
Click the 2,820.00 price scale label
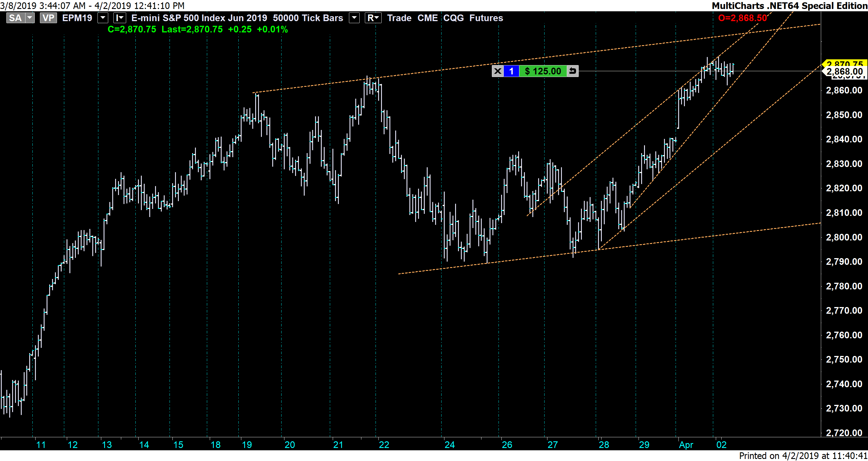(844, 188)
